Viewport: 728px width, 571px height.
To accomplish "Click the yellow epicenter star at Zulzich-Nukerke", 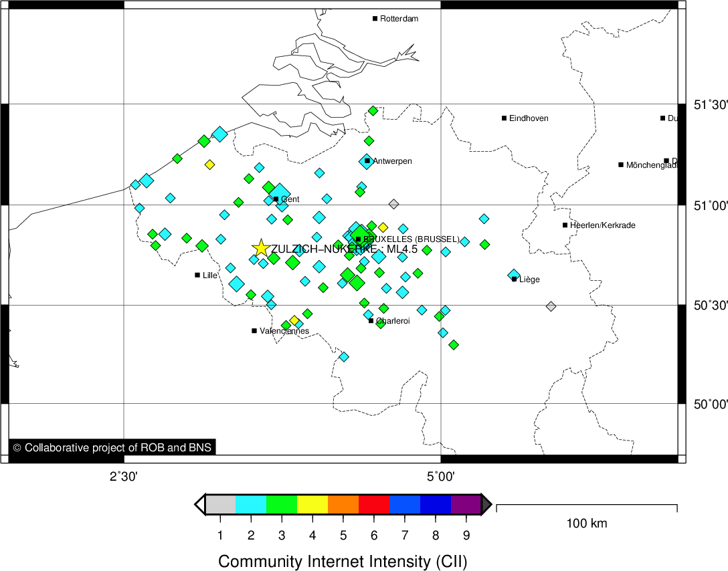I will point(261,248).
